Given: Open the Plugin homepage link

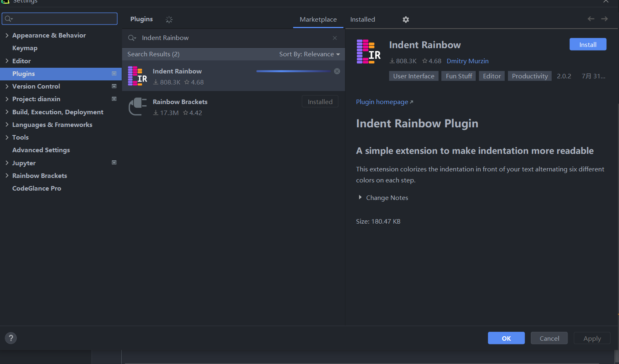Looking at the screenshot, I should click(384, 102).
